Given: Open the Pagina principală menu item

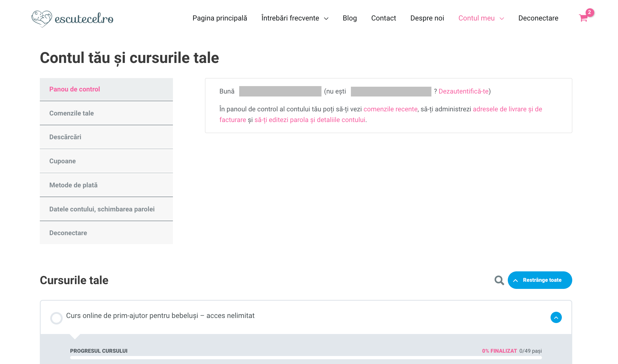Looking at the screenshot, I should 220,18.
